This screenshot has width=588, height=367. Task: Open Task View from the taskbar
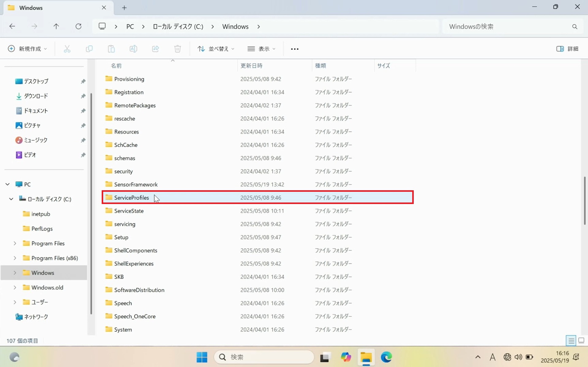click(x=325, y=357)
